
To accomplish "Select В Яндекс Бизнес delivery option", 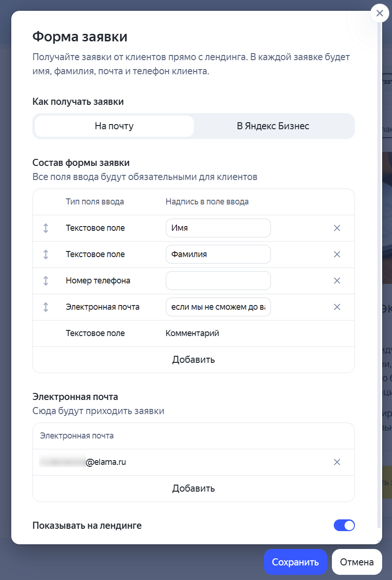I will click(x=273, y=126).
